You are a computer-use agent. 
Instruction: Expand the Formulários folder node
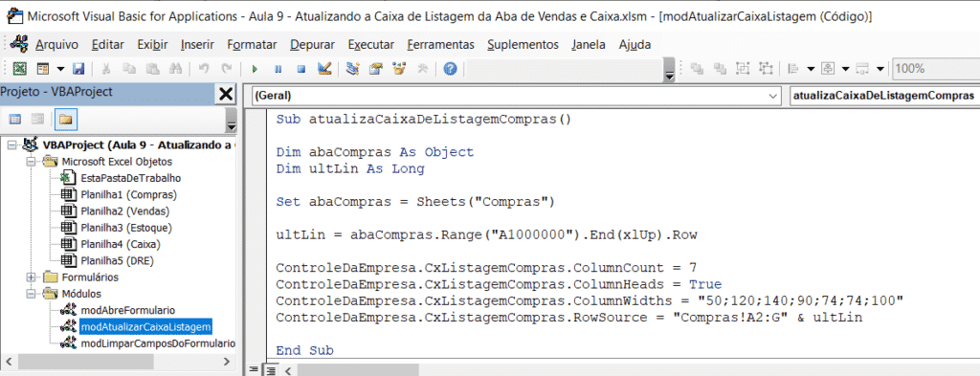pyautogui.click(x=32, y=276)
